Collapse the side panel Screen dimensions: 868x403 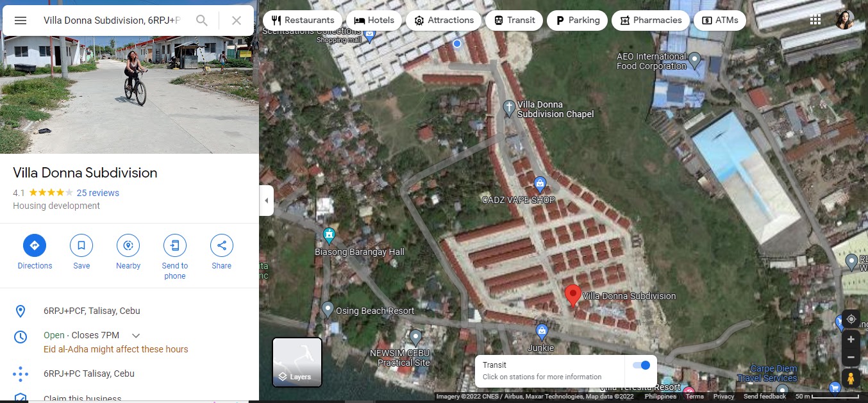click(267, 201)
